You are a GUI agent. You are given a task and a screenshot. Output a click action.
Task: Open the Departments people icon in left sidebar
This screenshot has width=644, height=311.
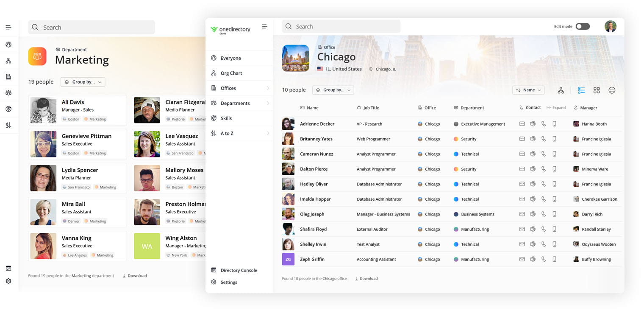coord(214,103)
